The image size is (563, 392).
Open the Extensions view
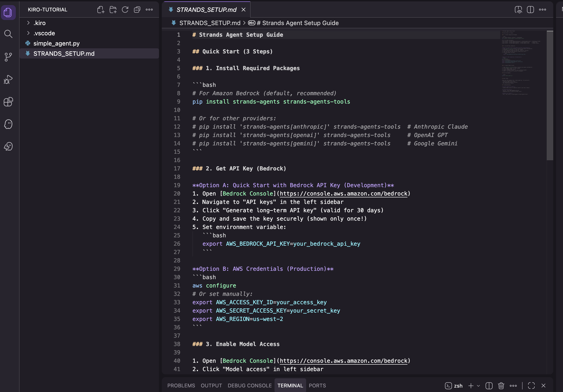click(8, 102)
